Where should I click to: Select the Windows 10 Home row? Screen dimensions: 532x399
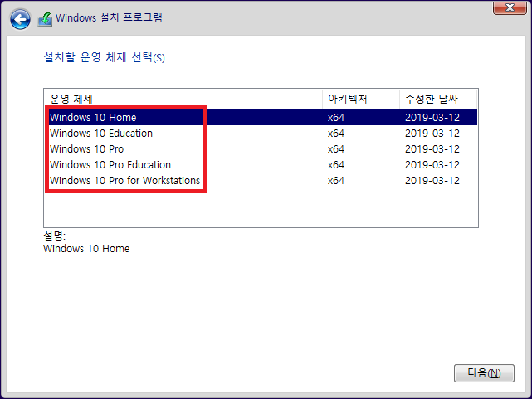point(261,117)
